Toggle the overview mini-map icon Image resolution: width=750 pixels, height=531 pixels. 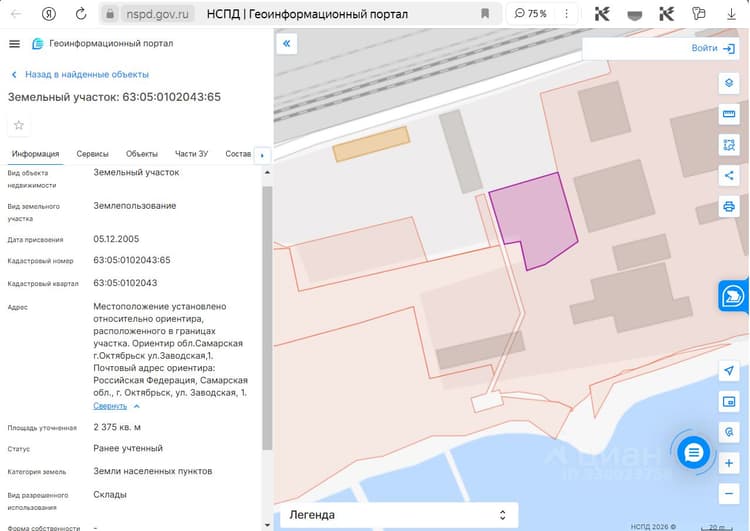click(x=728, y=401)
